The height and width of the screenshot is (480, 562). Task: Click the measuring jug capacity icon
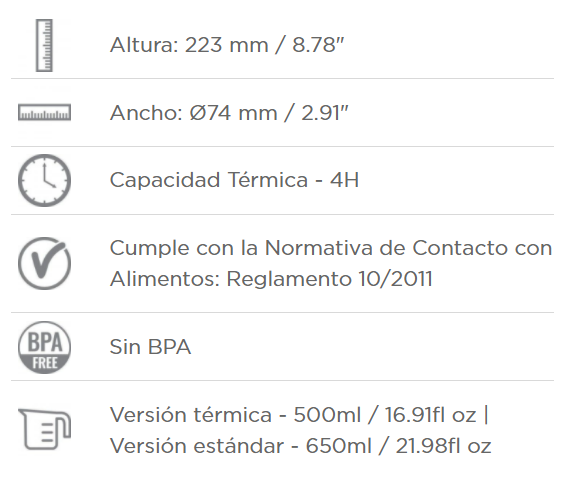(44, 429)
